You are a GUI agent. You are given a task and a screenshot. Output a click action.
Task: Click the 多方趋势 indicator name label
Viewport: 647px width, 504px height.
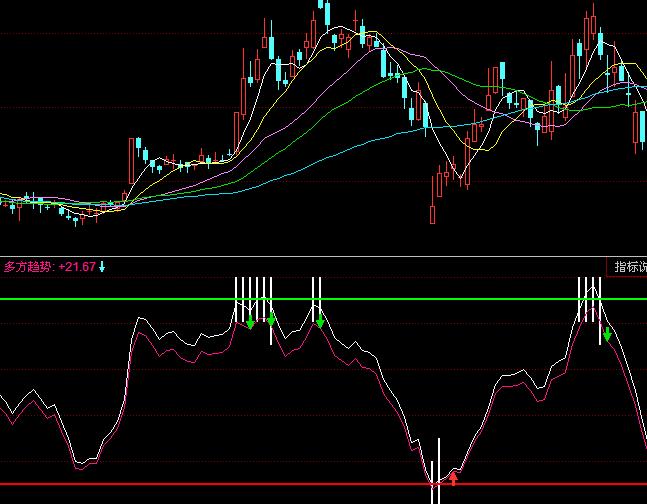tap(28, 267)
